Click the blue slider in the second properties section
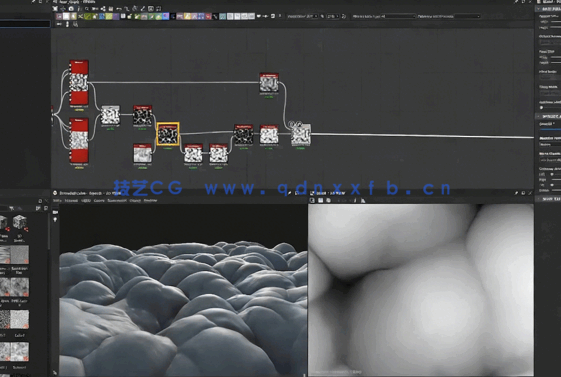This screenshot has width=561, height=377. (550, 129)
